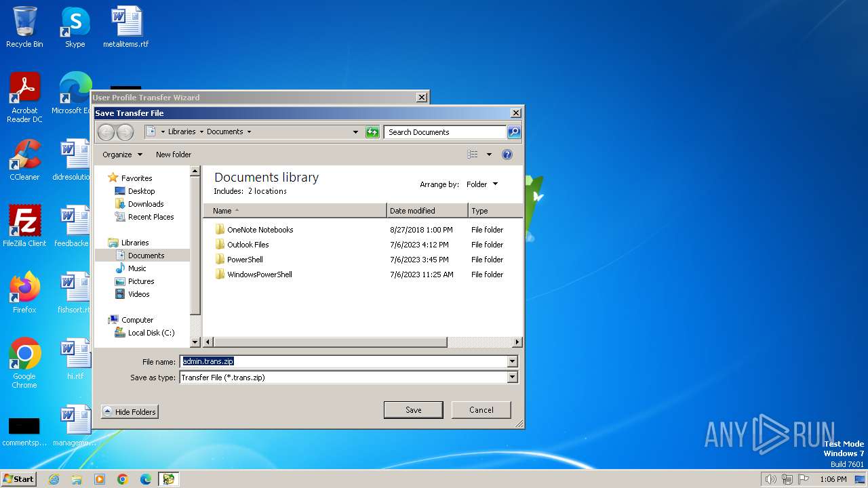The width and height of the screenshot is (868, 488).
Task: Click the Change your view icon
Action: 473,155
